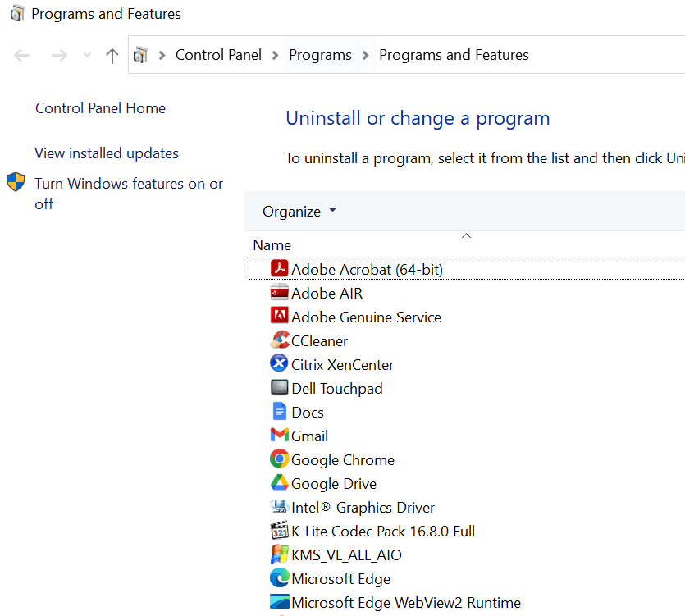Viewport: 685px width, 616px height.
Task: Click the Intel Graphics Driver icon
Action: click(279, 507)
